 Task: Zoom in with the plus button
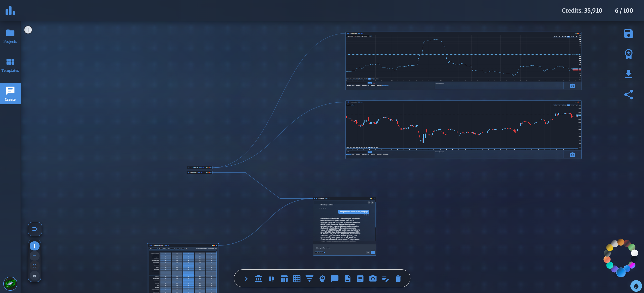click(x=34, y=246)
